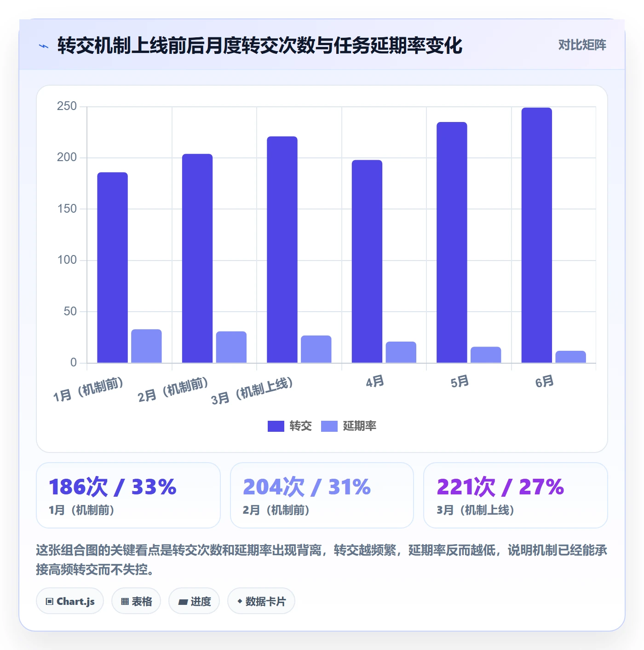Click the 1月 dark 转交 bar
This screenshot has width=644, height=650.
pos(113,267)
